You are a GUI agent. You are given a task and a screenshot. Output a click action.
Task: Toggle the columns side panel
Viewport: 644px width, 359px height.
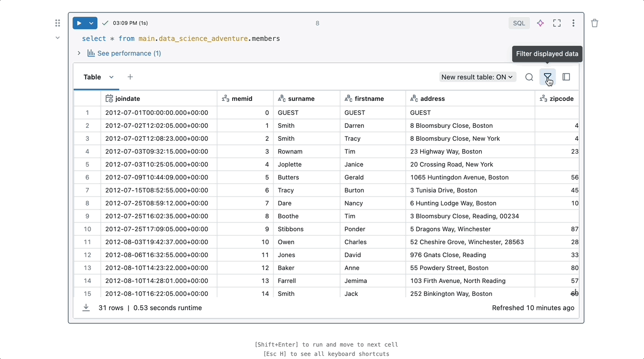click(566, 77)
